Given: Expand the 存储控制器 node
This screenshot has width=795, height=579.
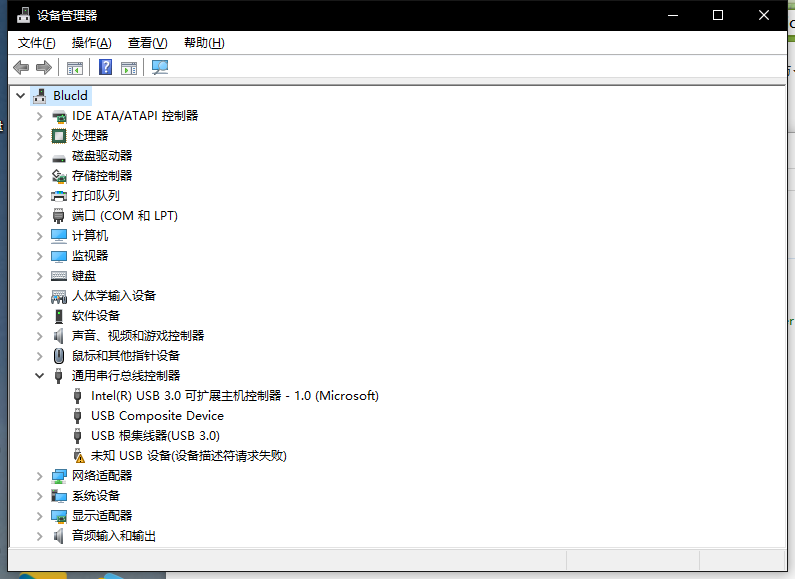Looking at the screenshot, I should coord(40,176).
